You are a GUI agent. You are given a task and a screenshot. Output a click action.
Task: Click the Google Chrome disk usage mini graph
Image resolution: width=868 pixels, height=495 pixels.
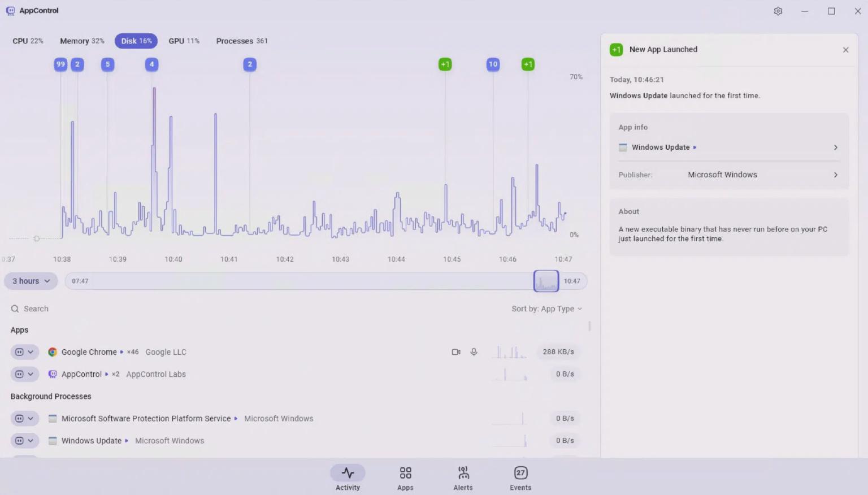[510, 352]
